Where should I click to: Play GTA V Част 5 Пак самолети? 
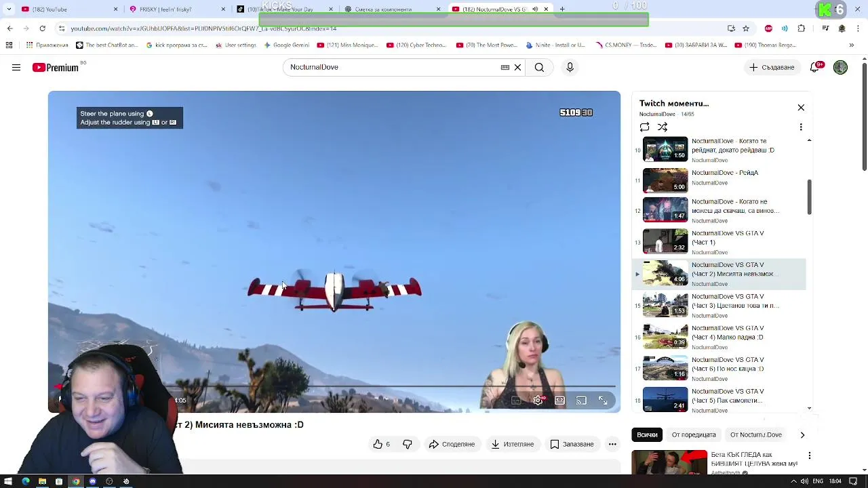(719, 400)
